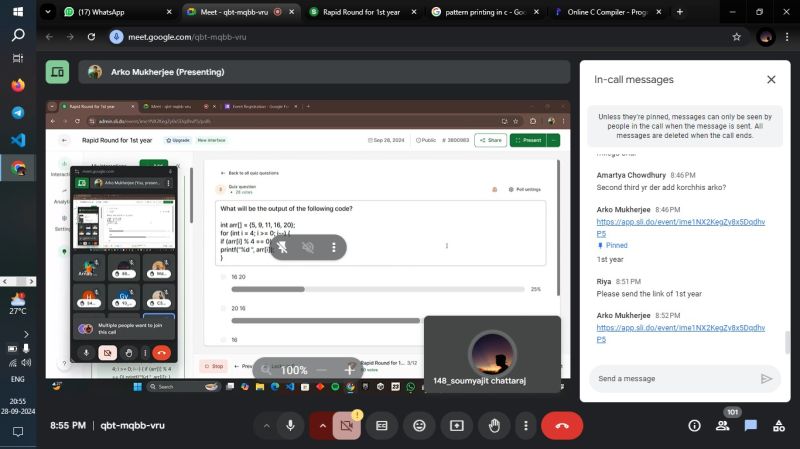Viewport: 800px width, 449px height.
Task: Open the tab search dropdown arrow
Action: [47, 12]
